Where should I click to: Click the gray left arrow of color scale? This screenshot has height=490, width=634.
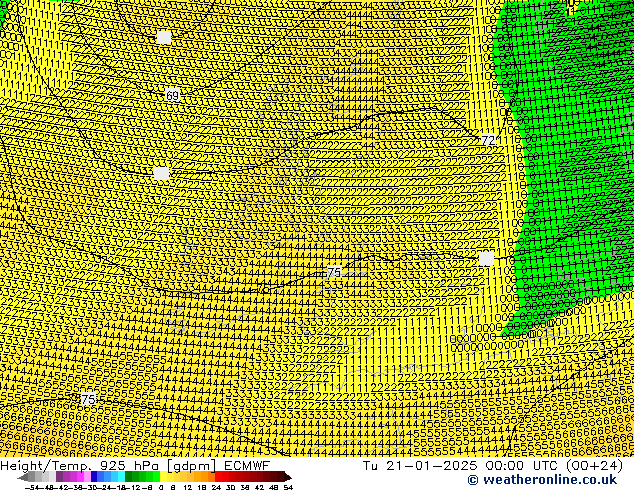[23, 478]
